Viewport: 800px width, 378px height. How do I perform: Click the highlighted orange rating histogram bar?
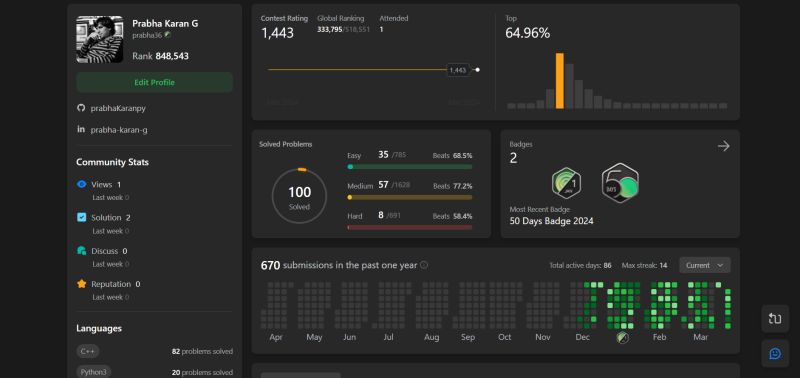[x=560, y=81]
